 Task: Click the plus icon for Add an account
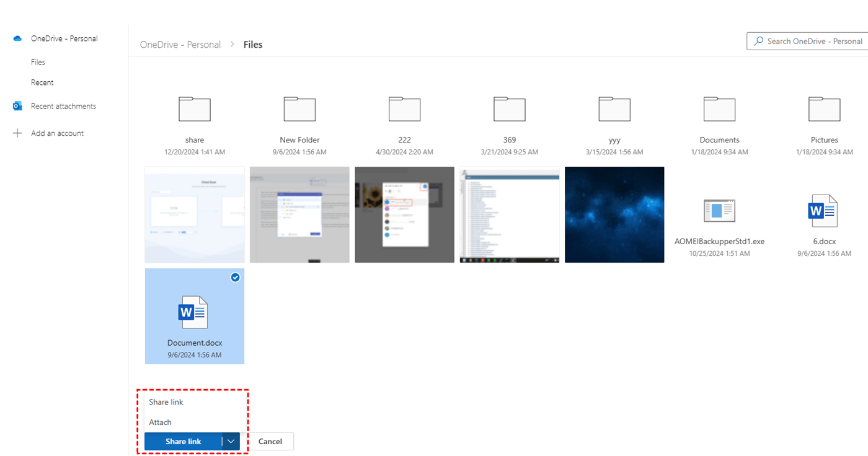click(x=17, y=133)
